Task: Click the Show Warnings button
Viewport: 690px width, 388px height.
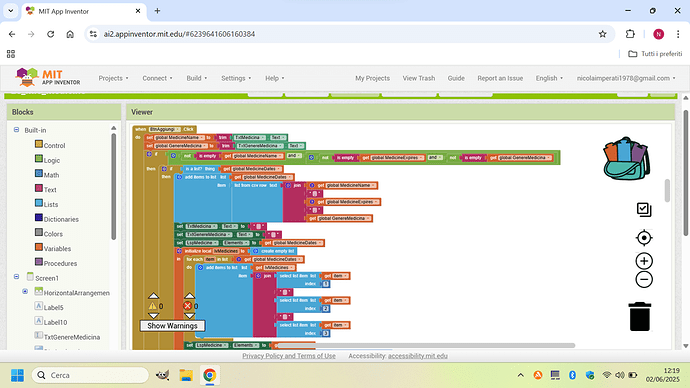Action: pyautogui.click(x=172, y=326)
